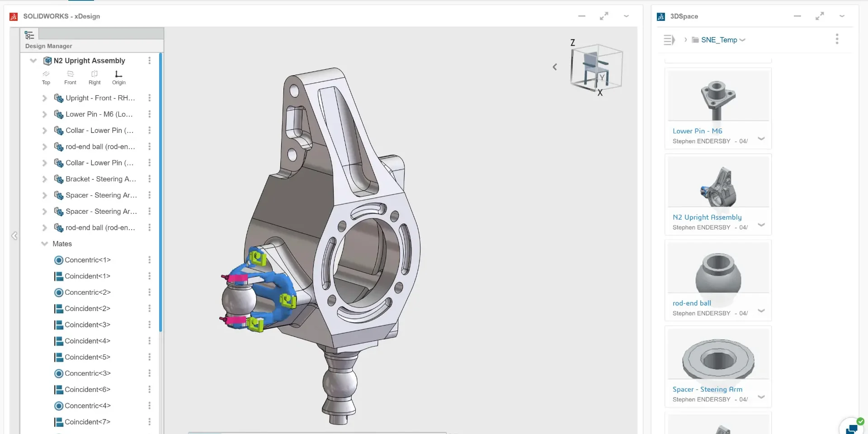
Task: Select the Concentric<3> mate
Action: tap(87, 373)
